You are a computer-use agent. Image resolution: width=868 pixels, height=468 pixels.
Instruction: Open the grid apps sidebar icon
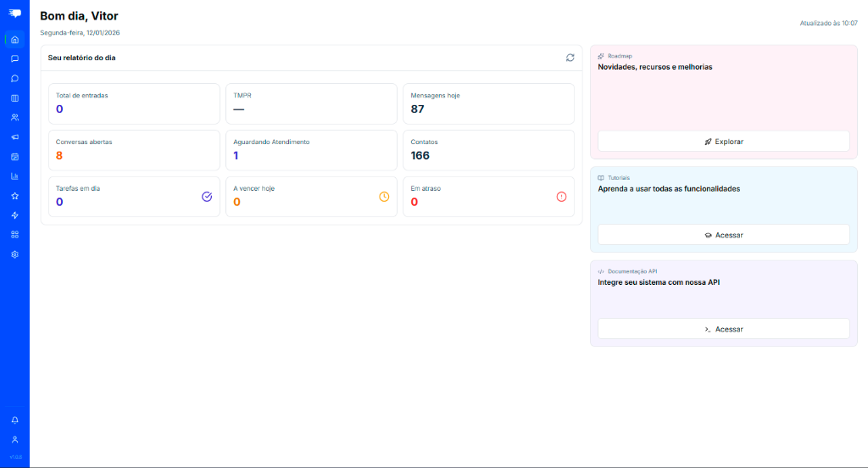click(15, 235)
